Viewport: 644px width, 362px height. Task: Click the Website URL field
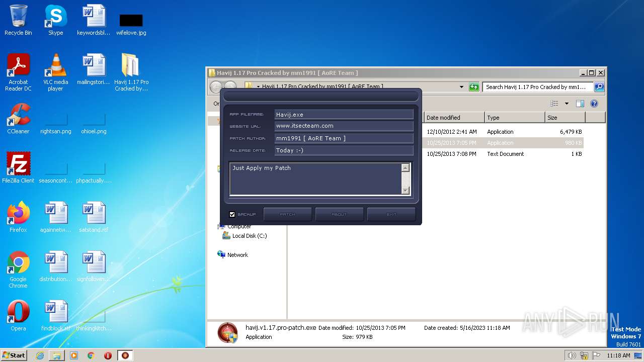point(344,126)
